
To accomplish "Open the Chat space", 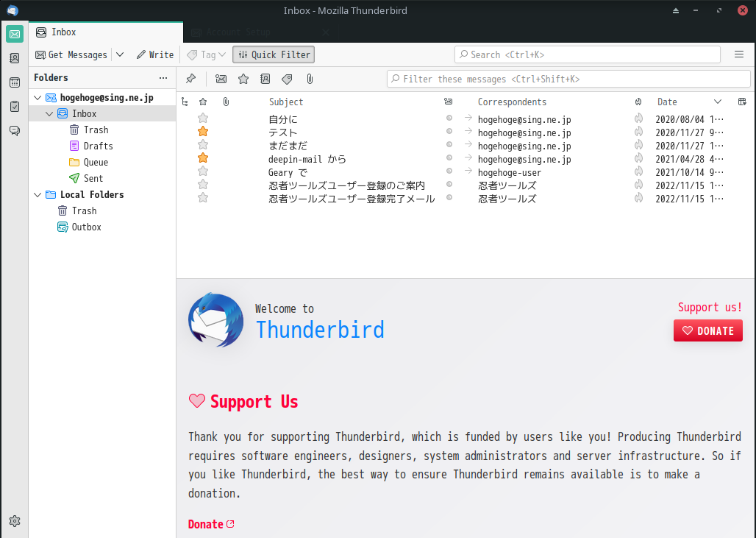I will [x=15, y=130].
